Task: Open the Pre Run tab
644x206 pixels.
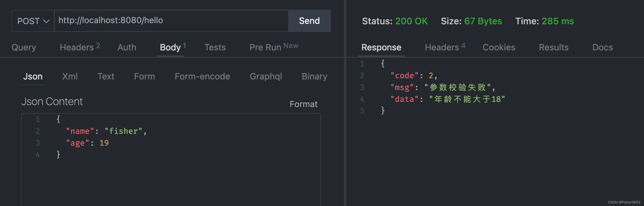Action: (274, 47)
